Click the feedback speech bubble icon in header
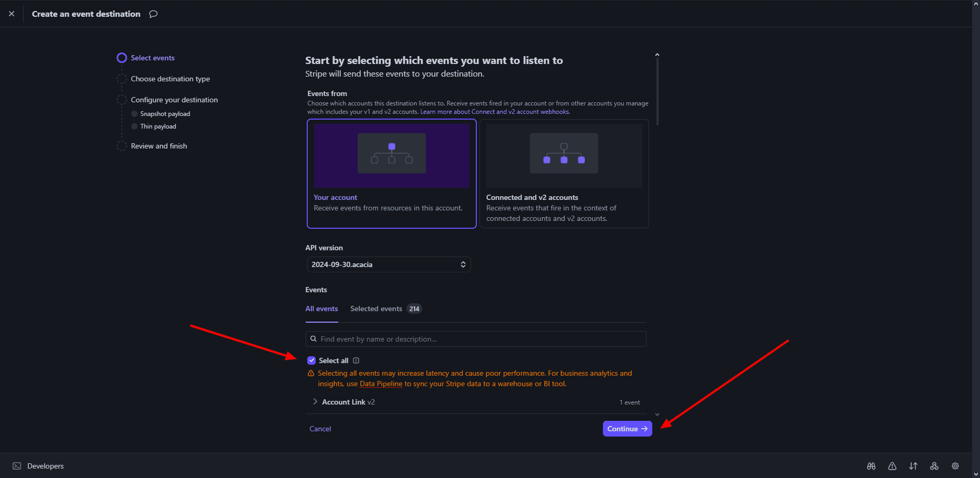 click(x=153, y=14)
